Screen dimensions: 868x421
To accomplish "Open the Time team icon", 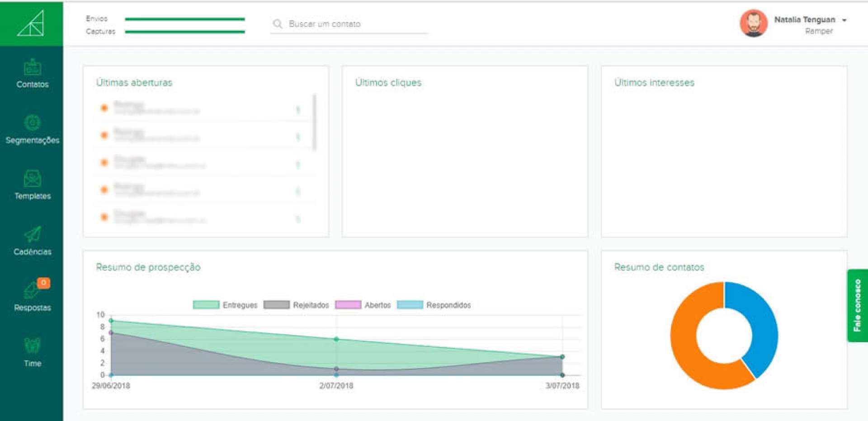I will [x=32, y=346].
